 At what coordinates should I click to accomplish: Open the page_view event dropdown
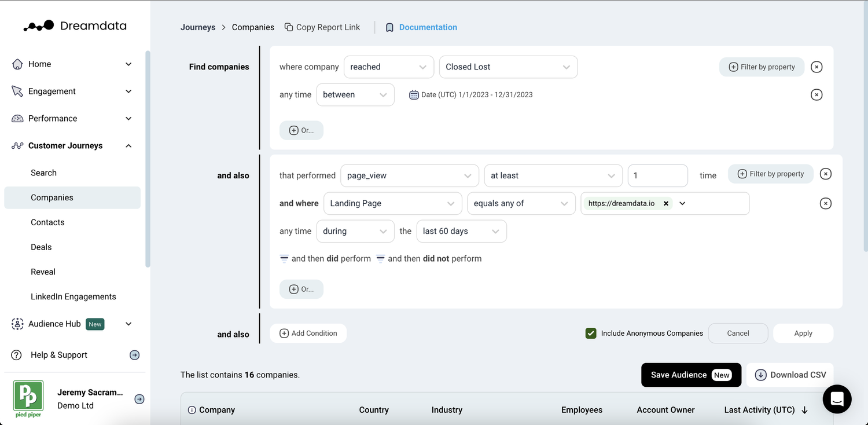[x=410, y=175]
